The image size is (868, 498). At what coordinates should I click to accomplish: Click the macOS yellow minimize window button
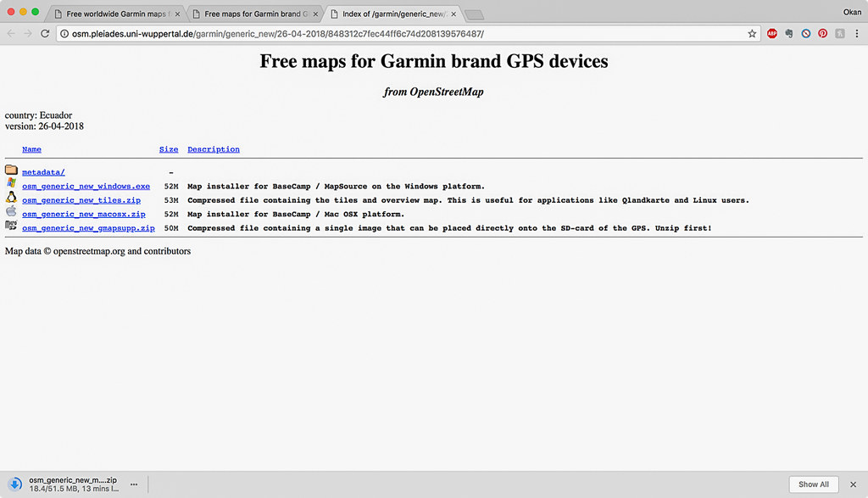[x=23, y=12]
